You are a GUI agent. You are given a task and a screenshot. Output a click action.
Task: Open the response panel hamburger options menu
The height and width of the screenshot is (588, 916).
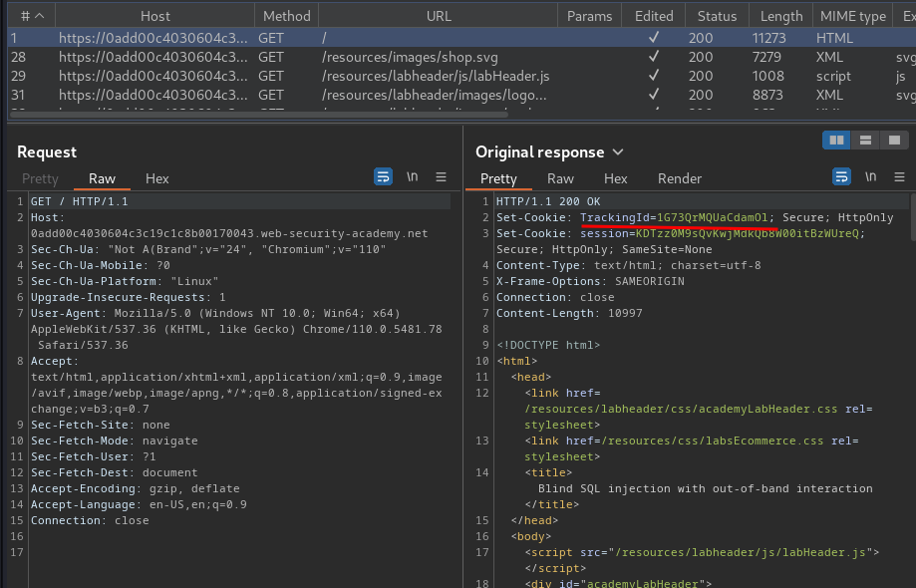(899, 176)
